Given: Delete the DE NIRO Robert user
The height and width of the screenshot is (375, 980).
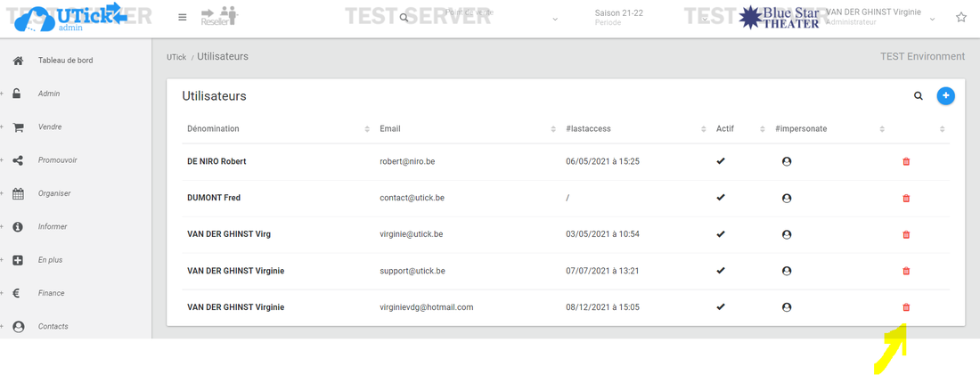Looking at the screenshot, I should tap(906, 161).
